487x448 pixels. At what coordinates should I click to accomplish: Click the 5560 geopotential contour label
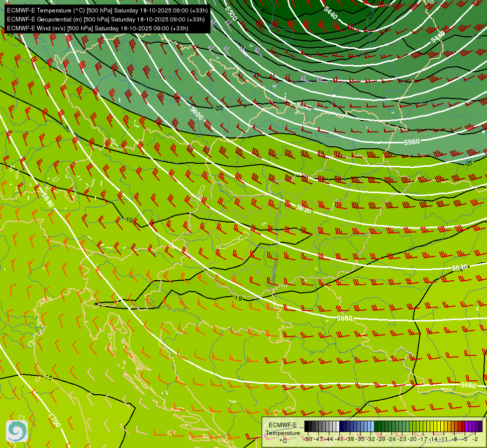pos(411,142)
